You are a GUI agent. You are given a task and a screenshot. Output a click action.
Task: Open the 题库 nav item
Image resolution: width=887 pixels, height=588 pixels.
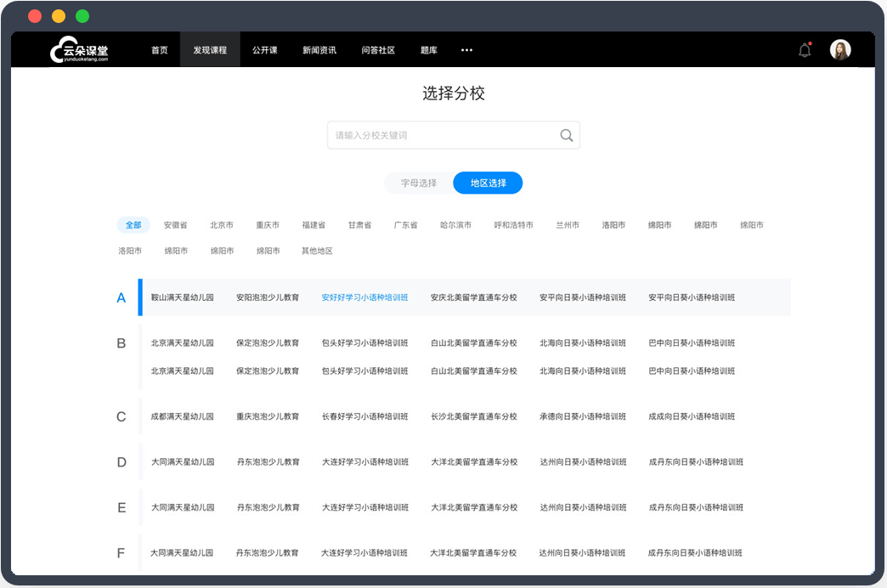click(429, 50)
